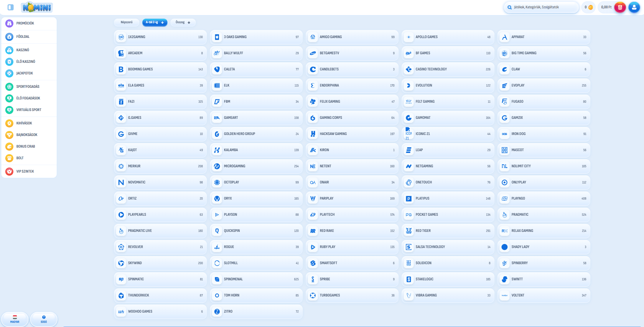Open the user profile avatar icon
This screenshot has width=644, height=327.
coord(634,7)
